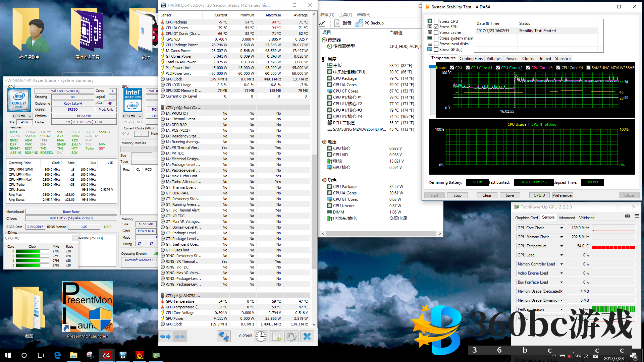644x362 pixels.
Task: Click the start logging sheet icon
Action: point(276,337)
